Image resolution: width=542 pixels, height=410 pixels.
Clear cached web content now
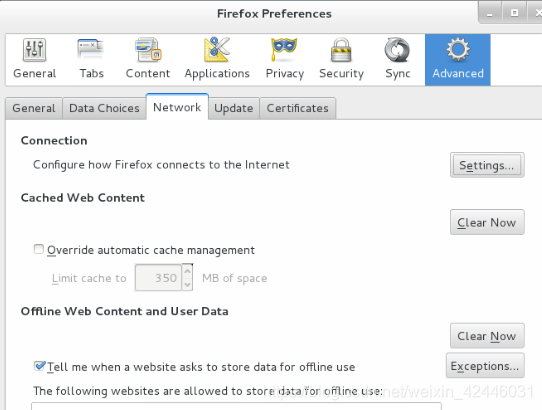pos(487,222)
